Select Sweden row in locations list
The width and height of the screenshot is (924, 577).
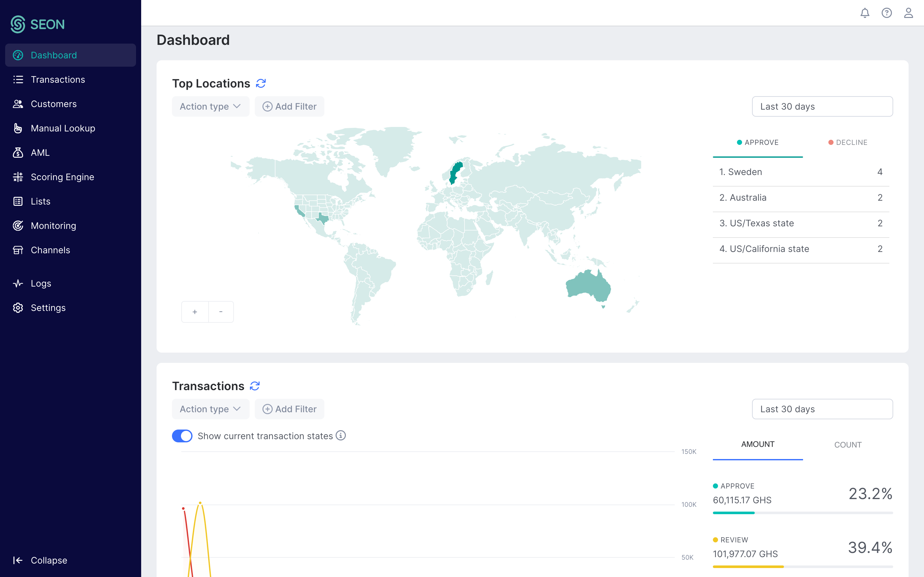801,172
